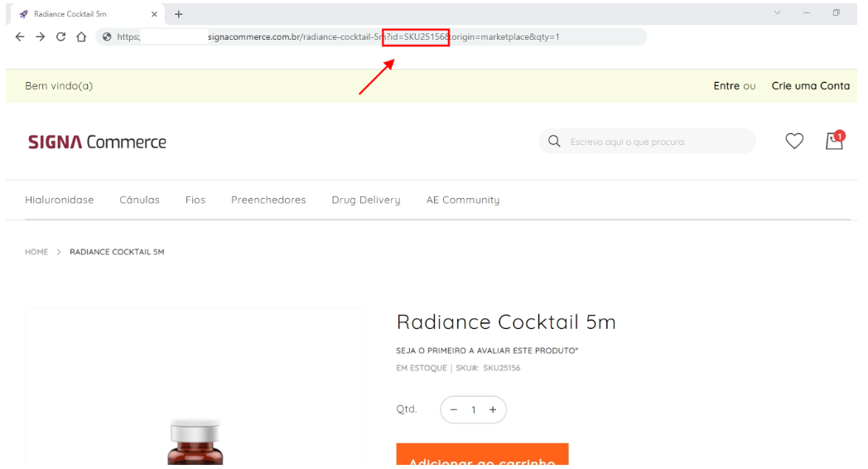The image size is (868, 469).
Task: Increase quantity with plus button
Action: pos(493,409)
